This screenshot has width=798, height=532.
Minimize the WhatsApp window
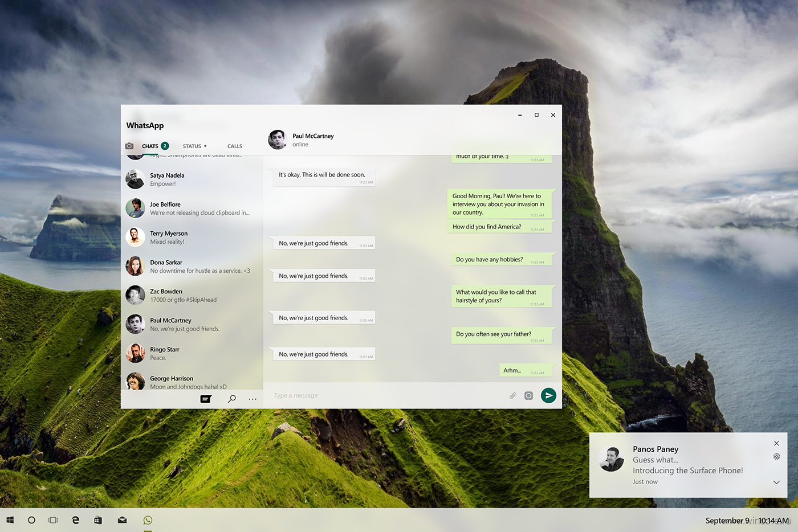[520, 115]
